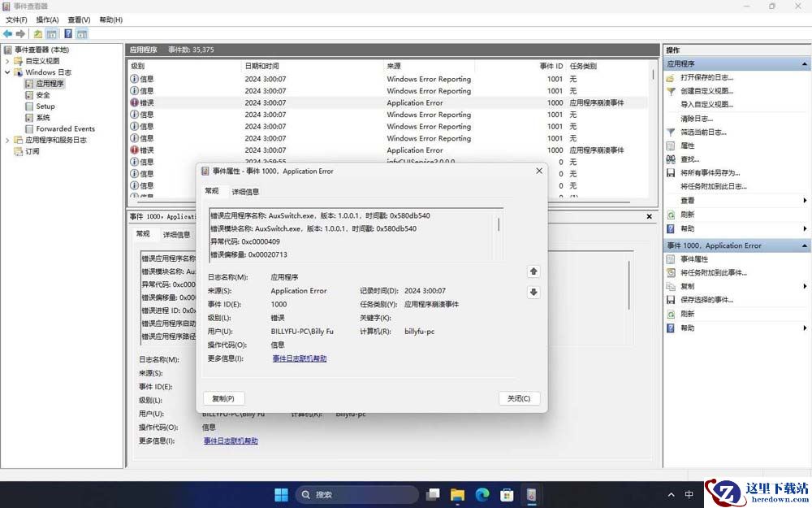The image size is (812, 508).
Task: Open the 操作(A) menu
Action: click(48, 20)
